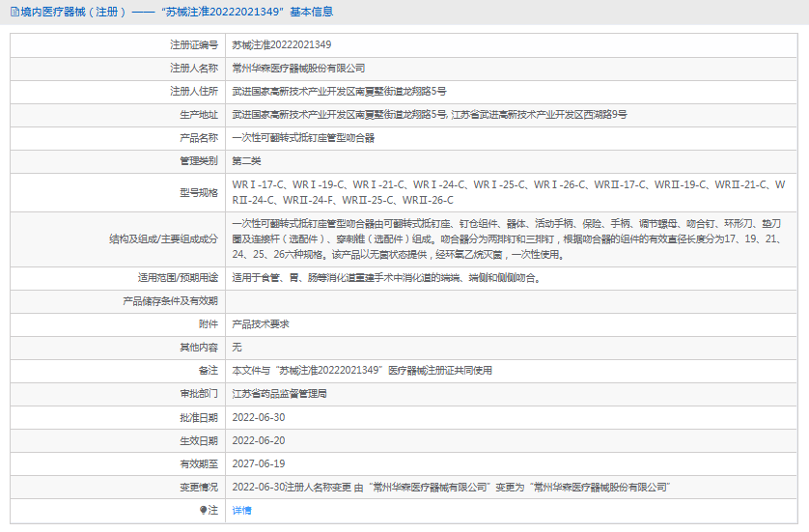Click approving department 江苏省药品监督管理局
Viewport: 809px width, 532px height.
279,394
